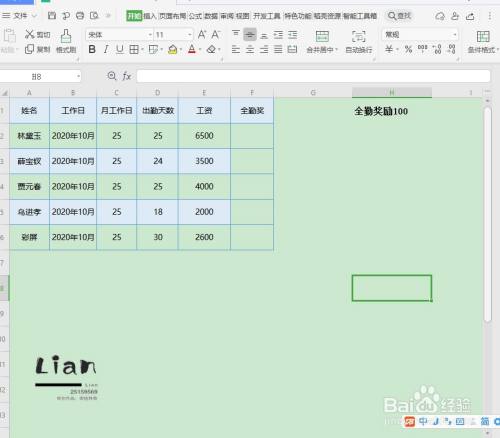This screenshot has width=500, height=438.
Task: Click the Undo icon in quick access bar
Action: pyautogui.click(x=66, y=15)
